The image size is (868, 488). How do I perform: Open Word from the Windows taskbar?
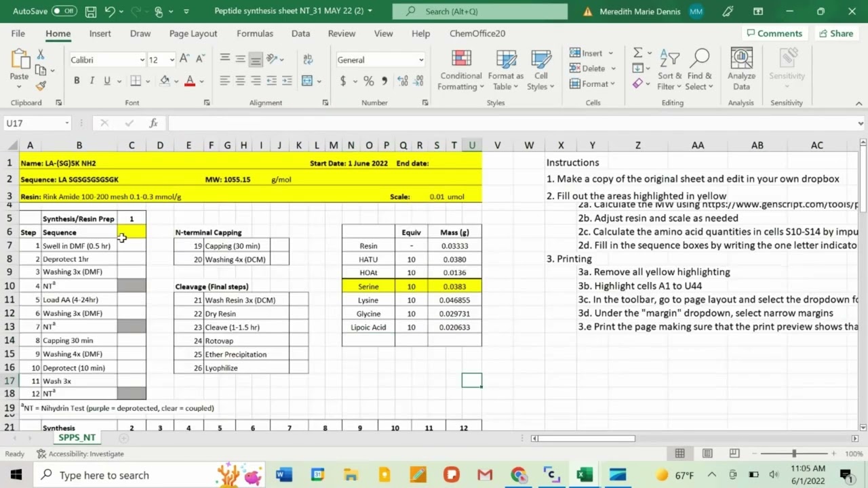tap(284, 474)
